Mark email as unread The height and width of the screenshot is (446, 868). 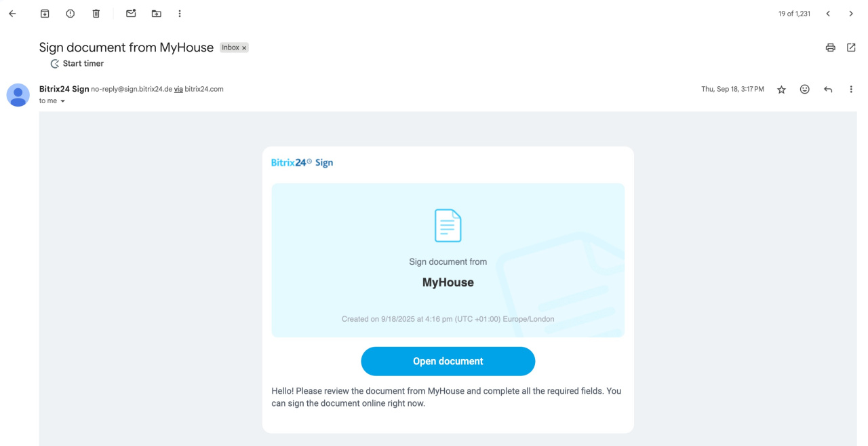coord(131,14)
